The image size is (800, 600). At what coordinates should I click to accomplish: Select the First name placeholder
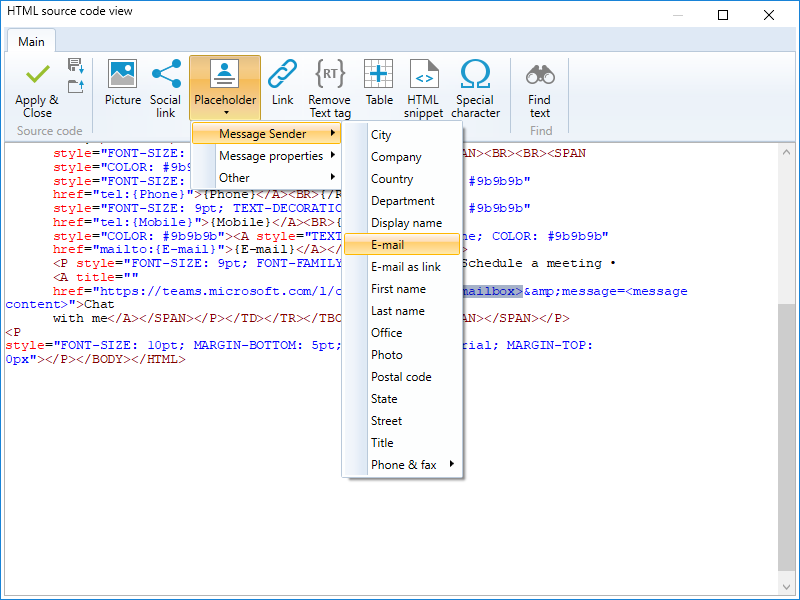[x=402, y=288]
